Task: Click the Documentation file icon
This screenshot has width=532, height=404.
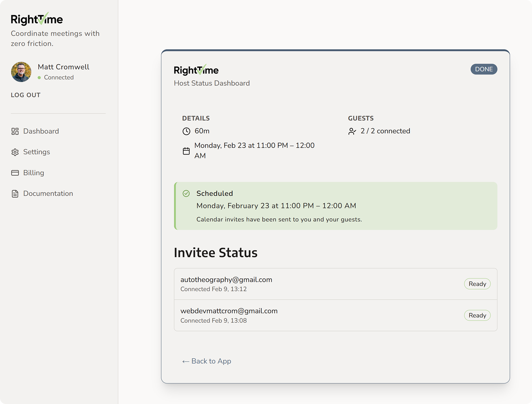Action: (x=15, y=194)
